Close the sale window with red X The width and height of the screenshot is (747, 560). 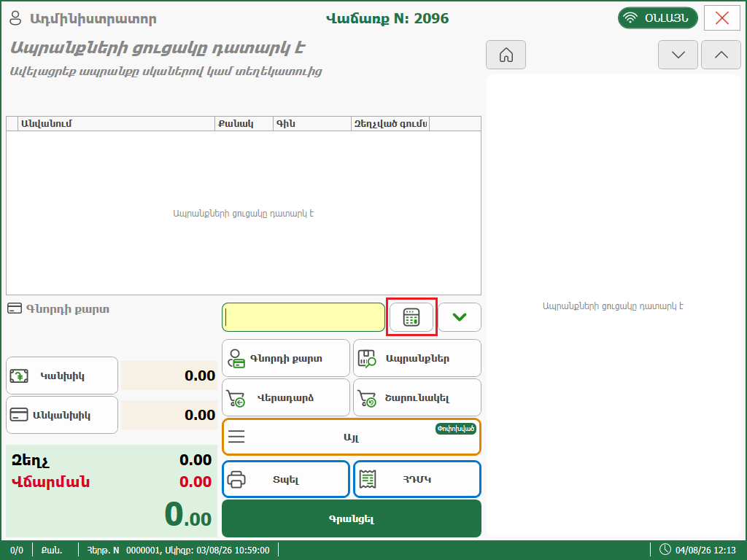(x=722, y=18)
